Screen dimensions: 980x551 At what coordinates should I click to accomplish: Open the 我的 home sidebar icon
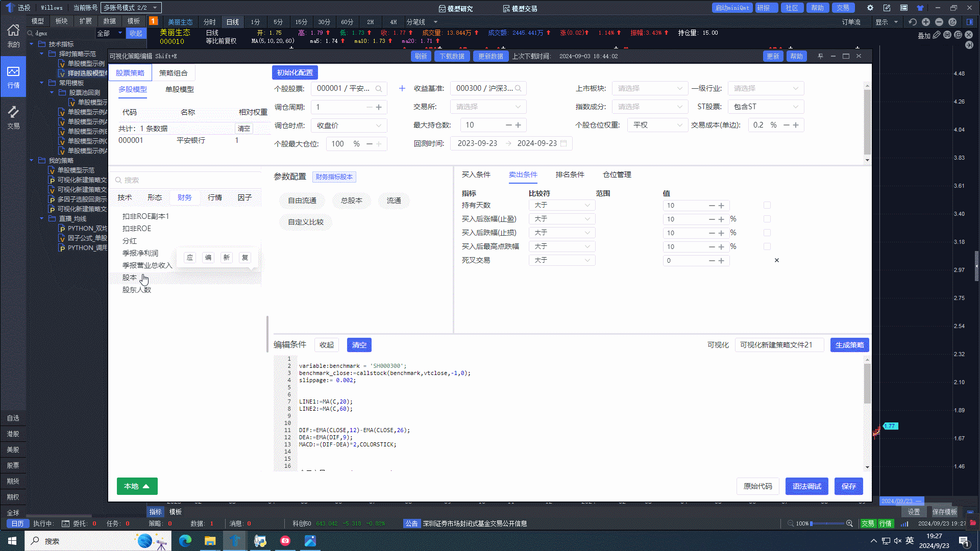[13, 36]
